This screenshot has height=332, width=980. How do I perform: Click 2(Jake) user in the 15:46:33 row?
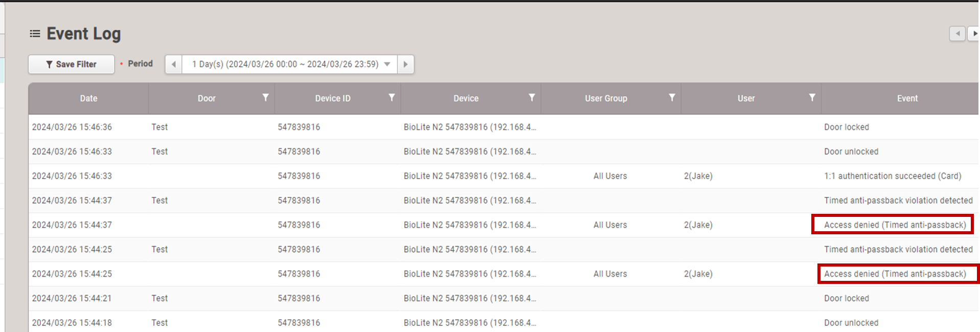pos(698,176)
